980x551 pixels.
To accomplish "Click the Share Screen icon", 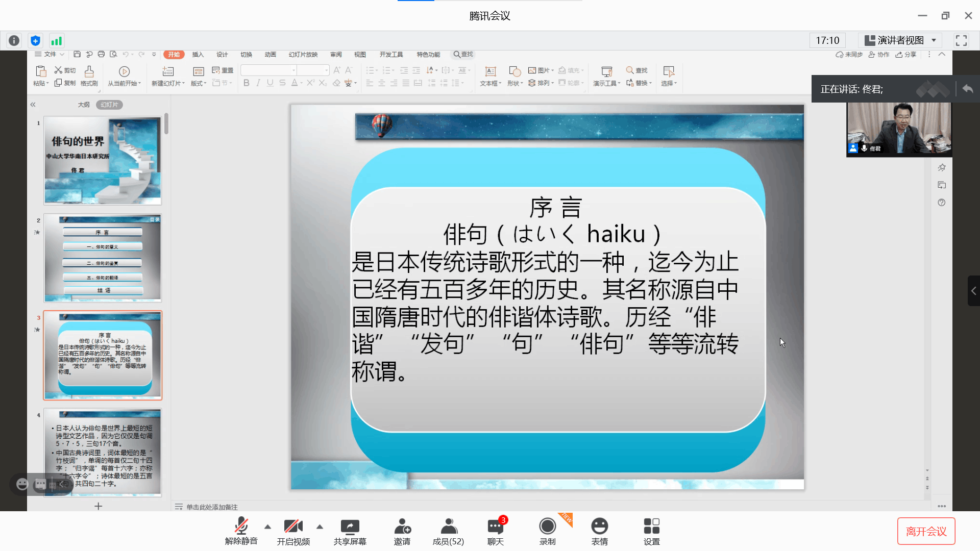I will coord(350,527).
